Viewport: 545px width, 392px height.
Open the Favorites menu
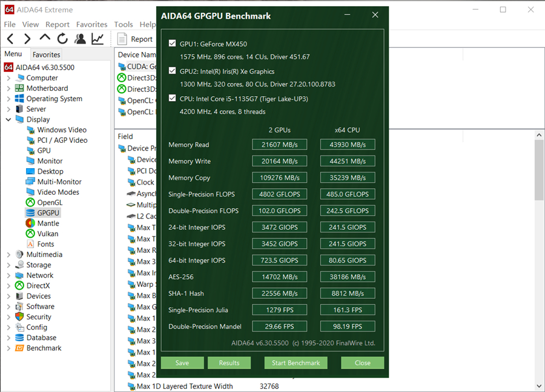[x=91, y=24]
